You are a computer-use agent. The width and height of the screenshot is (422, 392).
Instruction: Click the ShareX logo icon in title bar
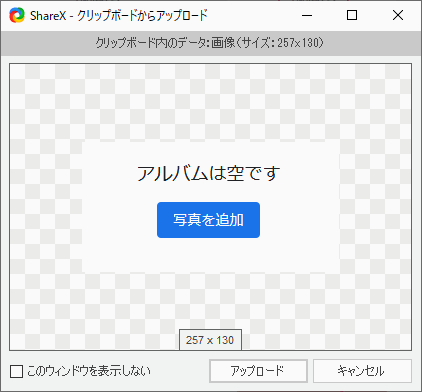tap(17, 15)
